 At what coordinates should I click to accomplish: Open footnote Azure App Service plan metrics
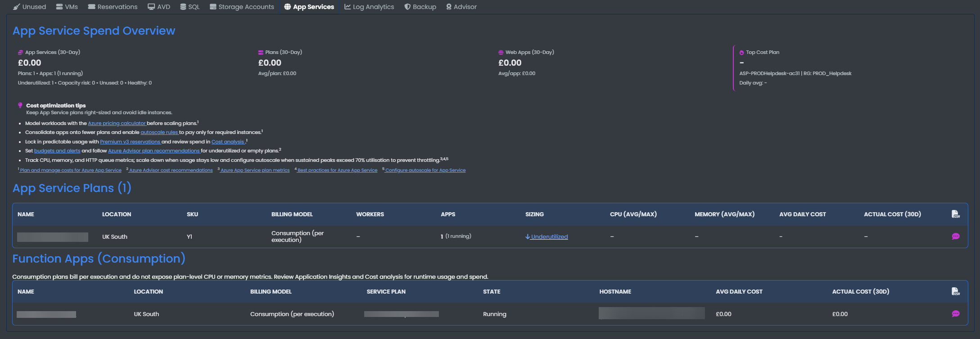point(255,170)
